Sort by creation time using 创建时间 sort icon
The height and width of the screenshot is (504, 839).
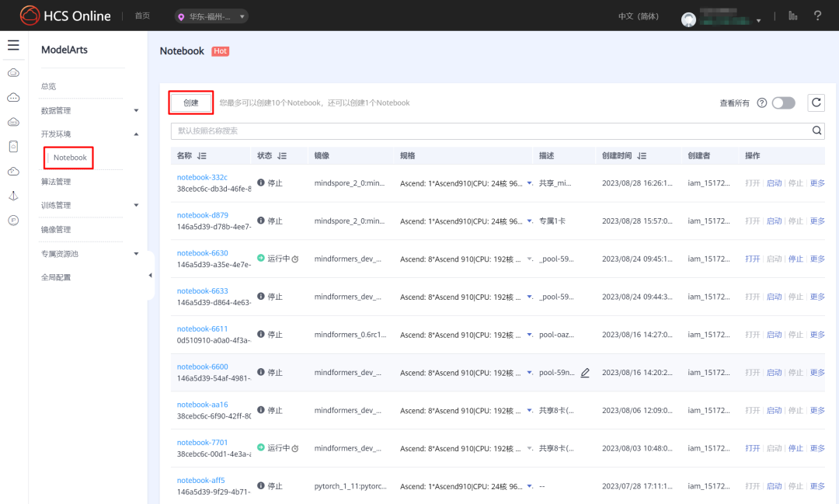pos(642,155)
